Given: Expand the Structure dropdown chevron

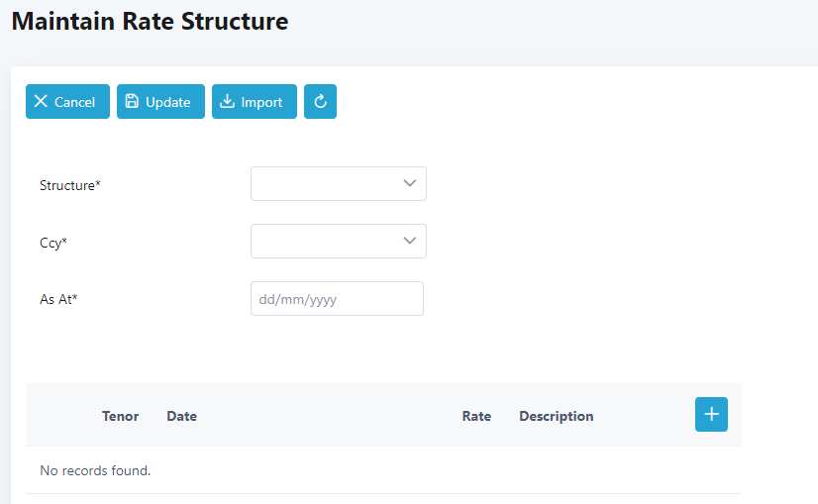Looking at the screenshot, I should coord(410,183).
